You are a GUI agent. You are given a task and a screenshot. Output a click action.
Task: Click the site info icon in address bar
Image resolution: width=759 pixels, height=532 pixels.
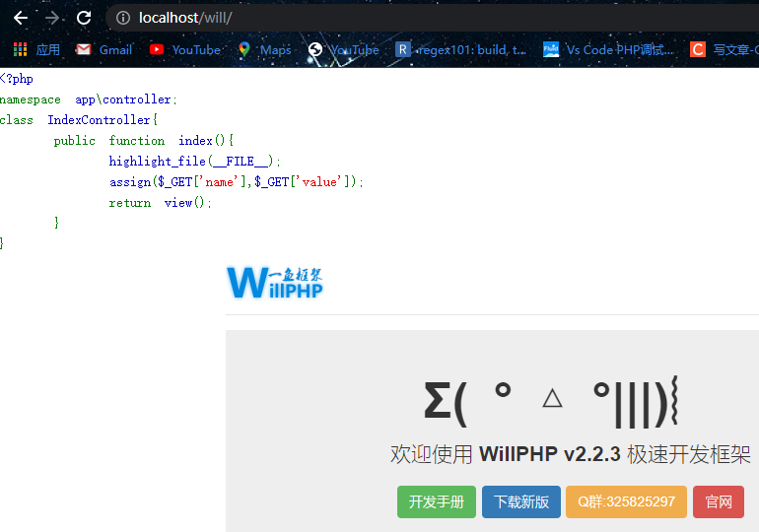point(123,18)
